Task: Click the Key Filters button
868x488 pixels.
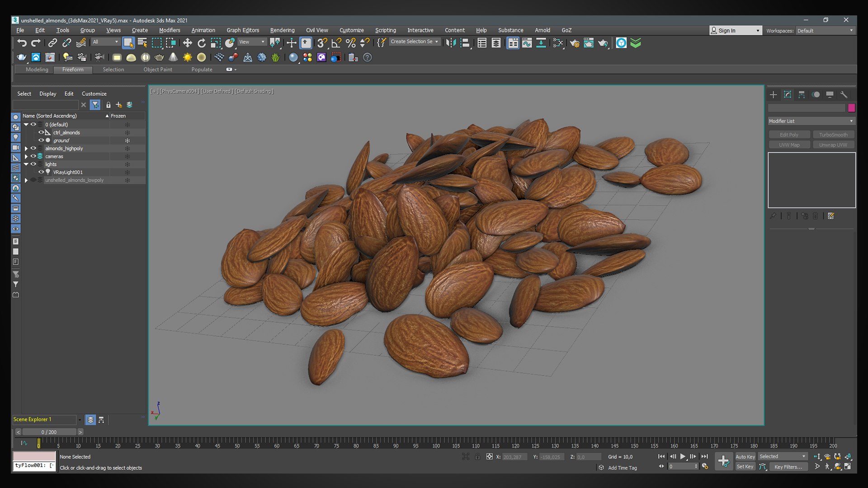Action: [788, 467]
